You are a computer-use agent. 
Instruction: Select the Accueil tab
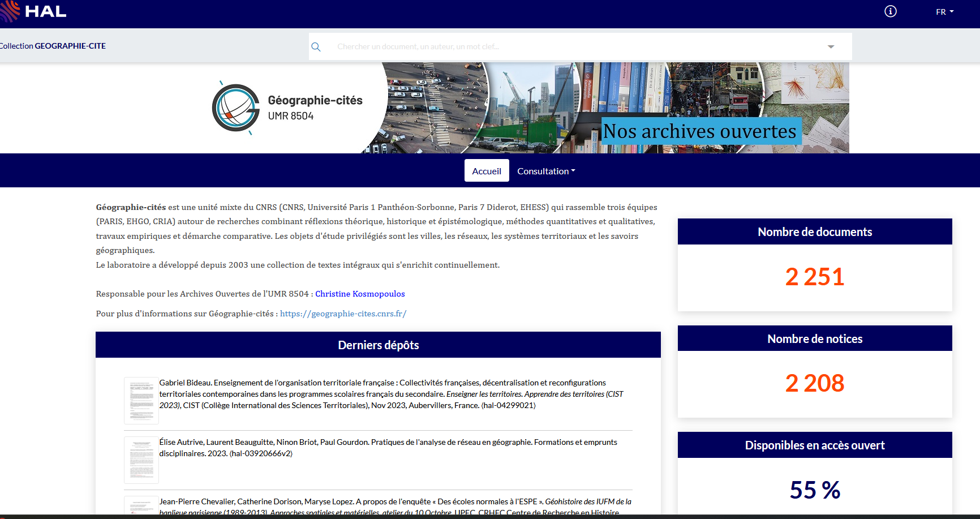(487, 171)
